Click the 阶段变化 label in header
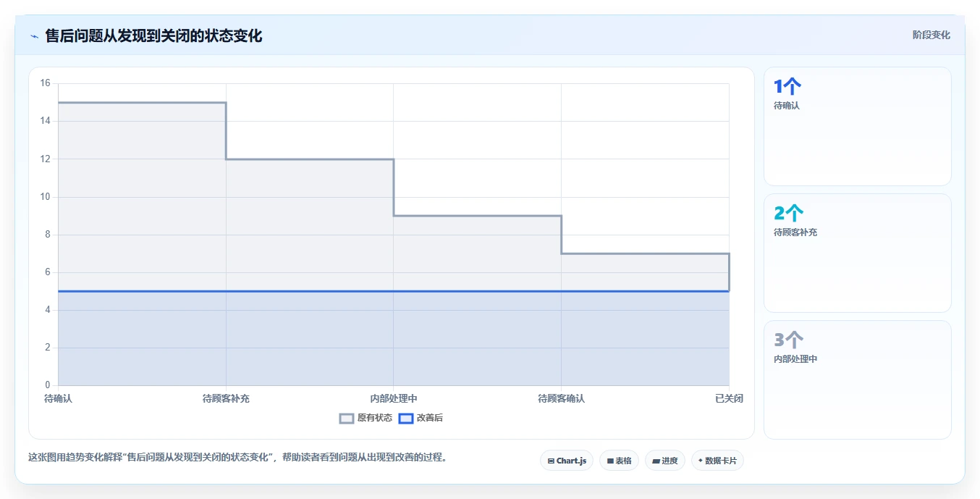The image size is (980, 499). [931, 35]
